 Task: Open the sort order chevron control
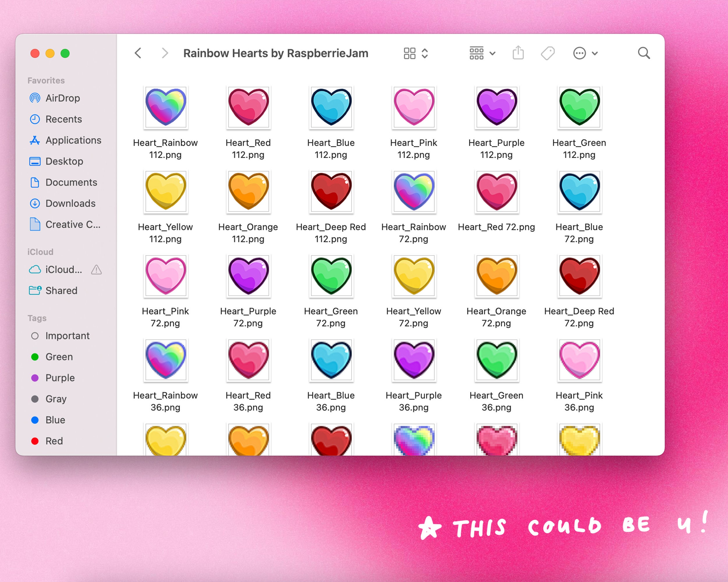tap(425, 53)
